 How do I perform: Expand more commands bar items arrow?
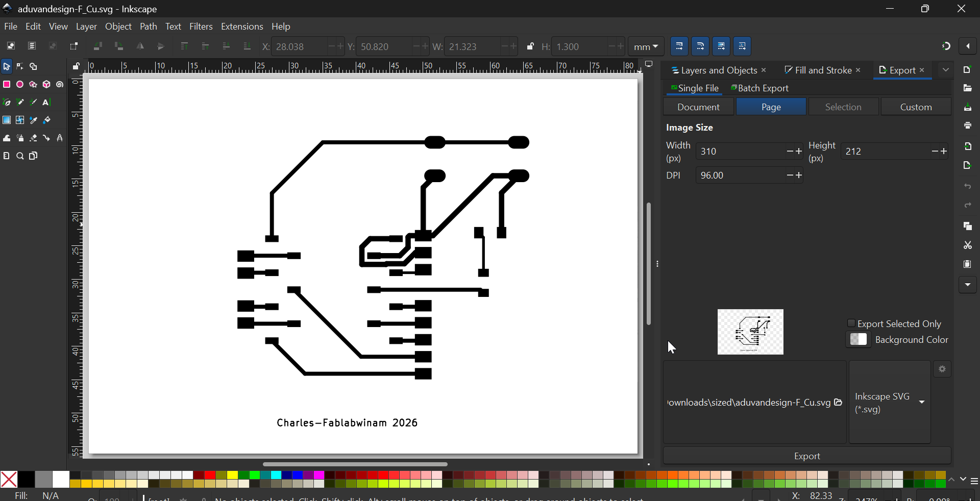(968, 285)
